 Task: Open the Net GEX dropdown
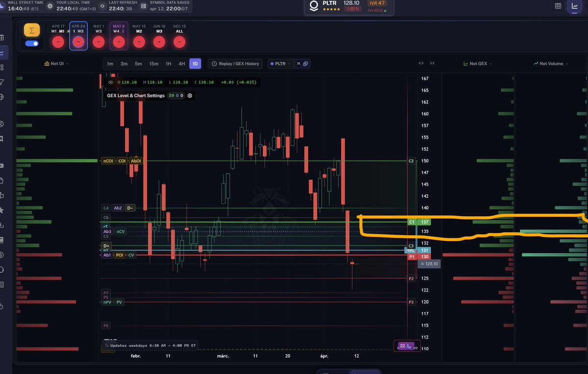coord(477,63)
